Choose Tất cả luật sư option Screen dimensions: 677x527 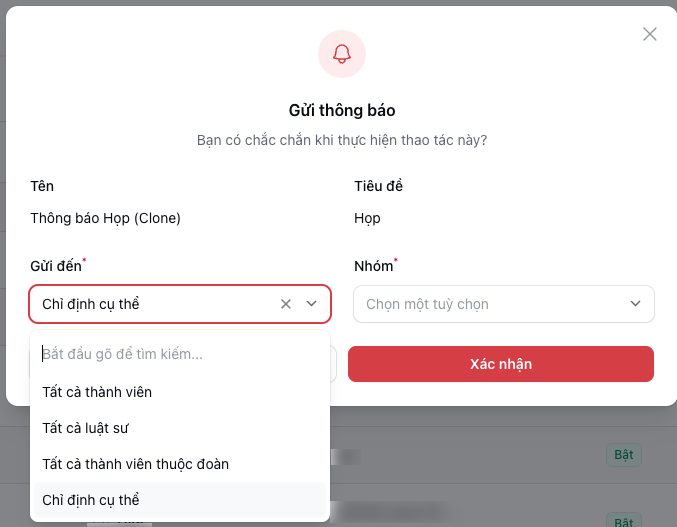(x=86, y=428)
